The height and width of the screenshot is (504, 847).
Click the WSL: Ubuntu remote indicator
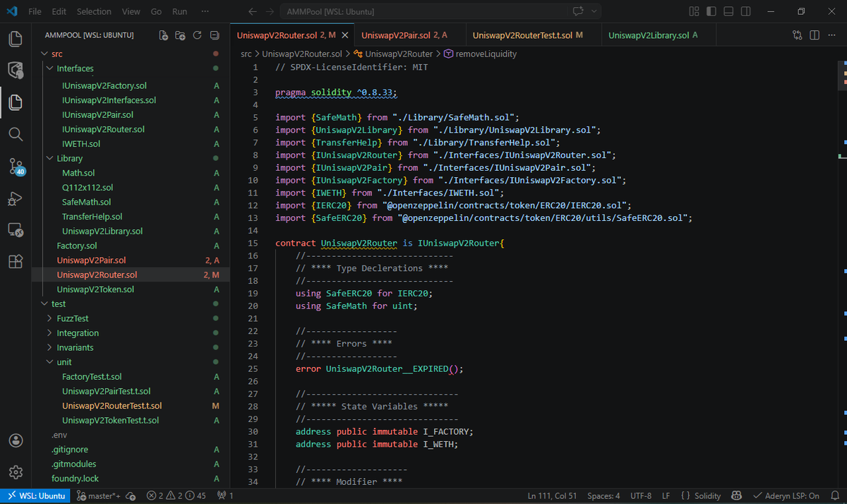[x=36, y=496]
